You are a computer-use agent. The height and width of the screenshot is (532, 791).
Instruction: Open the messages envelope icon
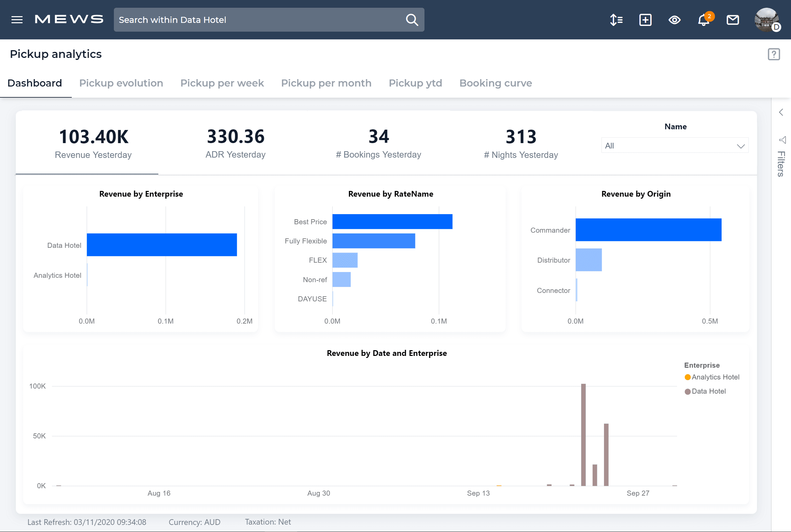(733, 20)
